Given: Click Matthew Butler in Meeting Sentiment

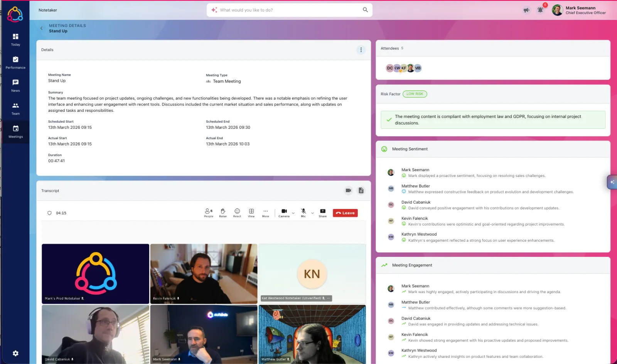Looking at the screenshot, I should coord(416,186).
